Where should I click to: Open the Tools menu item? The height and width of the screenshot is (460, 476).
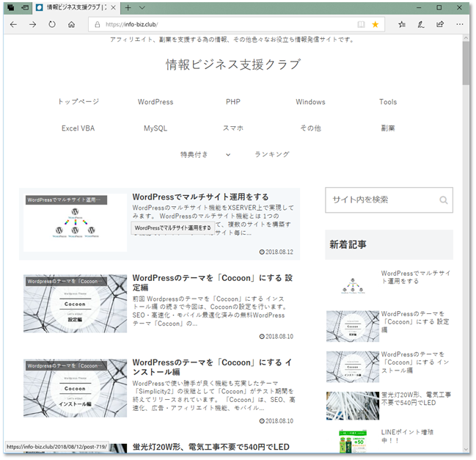[388, 102]
